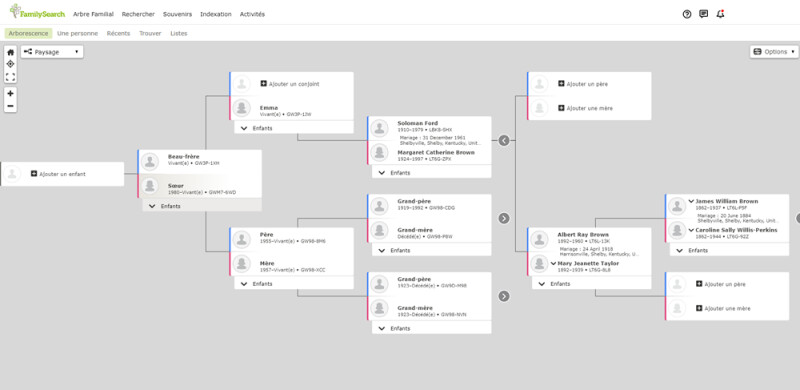Click Caroline Sally Willis-Perkins portrait avatar
Screen dimensions: 800x390
point(677,230)
